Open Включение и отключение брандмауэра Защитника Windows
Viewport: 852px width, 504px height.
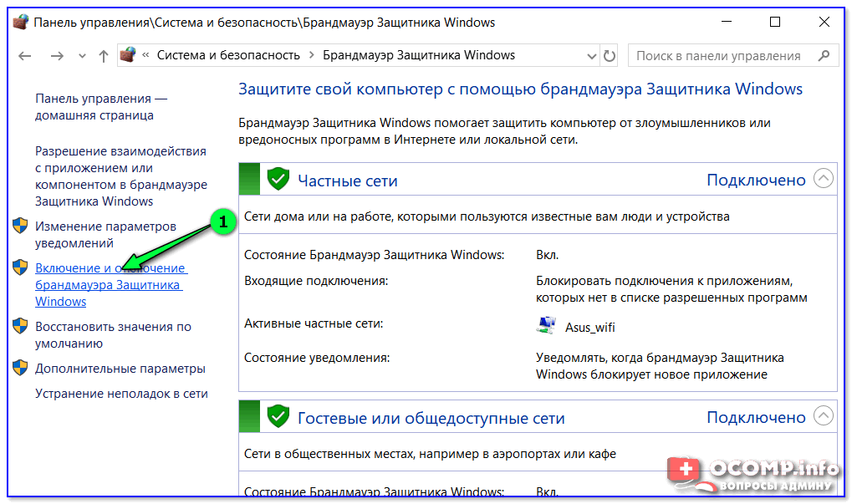point(109,285)
